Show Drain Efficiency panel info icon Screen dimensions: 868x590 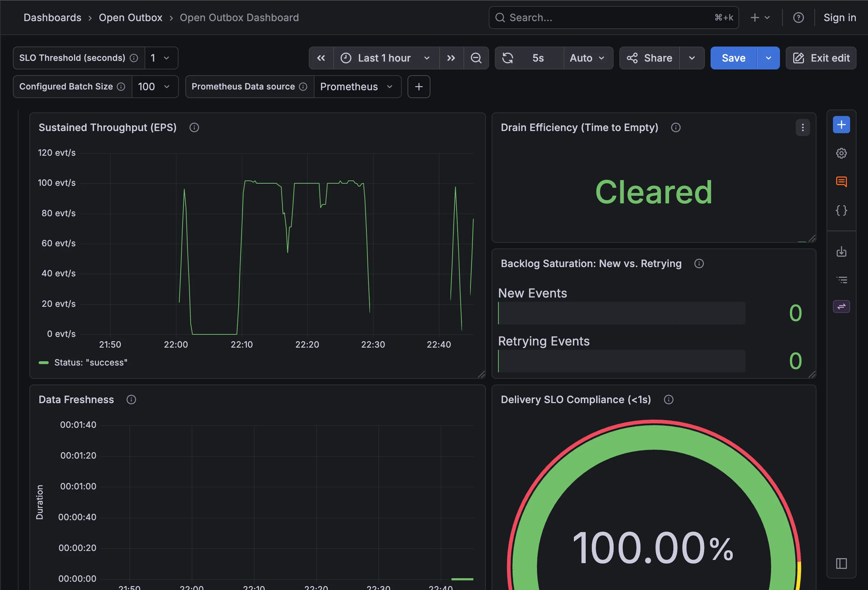point(676,127)
